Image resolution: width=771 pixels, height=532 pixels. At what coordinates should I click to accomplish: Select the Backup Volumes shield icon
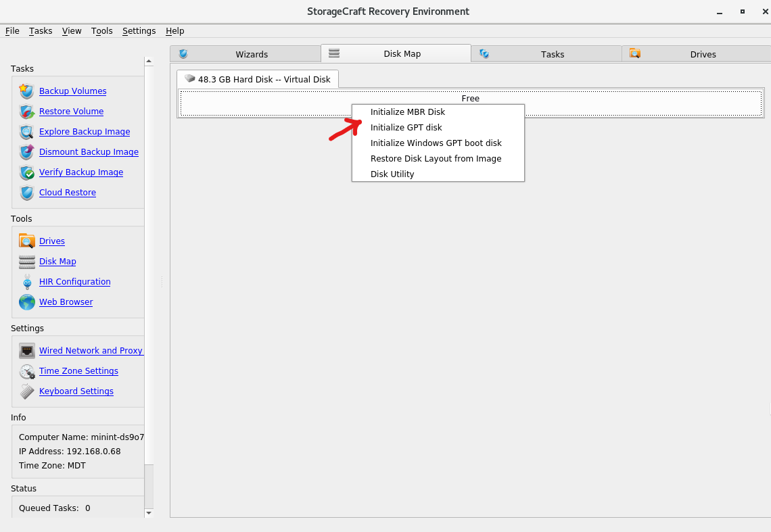(x=26, y=91)
